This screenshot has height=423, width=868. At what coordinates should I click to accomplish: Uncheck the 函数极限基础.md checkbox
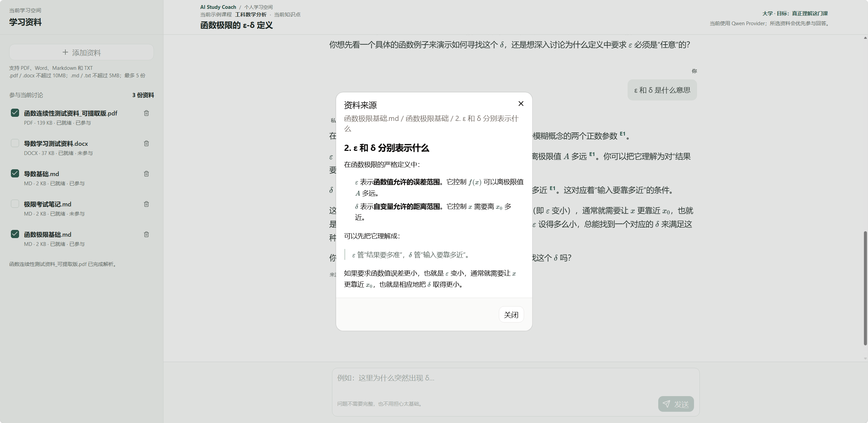[15, 234]
